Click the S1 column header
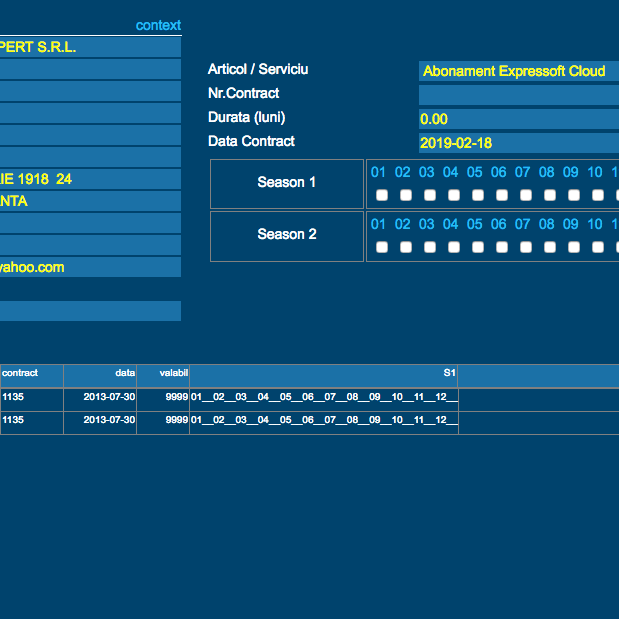The image size is (619, 619). [x=323, y=374]
